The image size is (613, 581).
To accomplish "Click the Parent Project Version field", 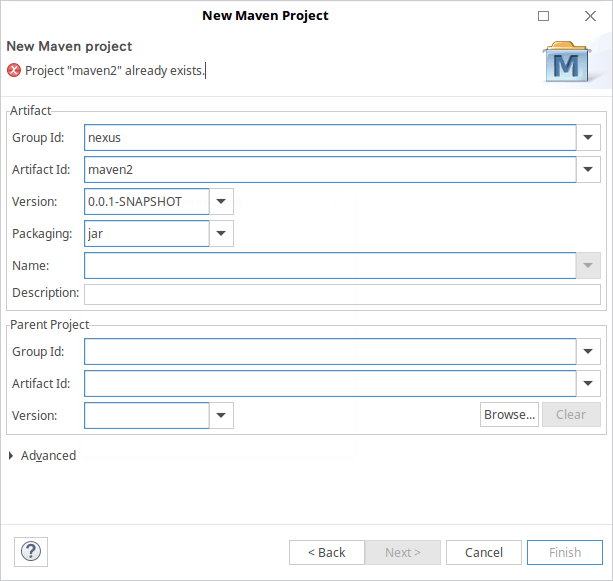I will (147, 415).
